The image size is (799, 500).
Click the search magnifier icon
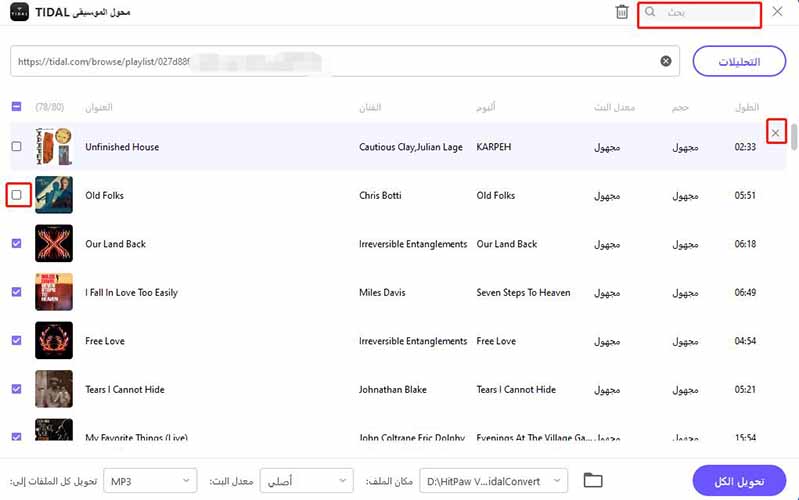[650, 12]
